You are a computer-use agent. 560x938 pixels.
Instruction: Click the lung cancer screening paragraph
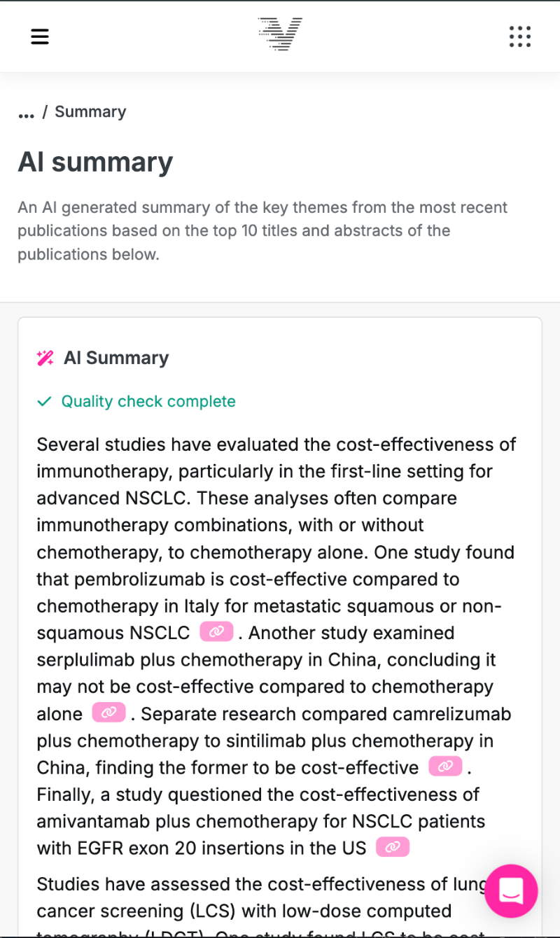(x=245, y=898)
